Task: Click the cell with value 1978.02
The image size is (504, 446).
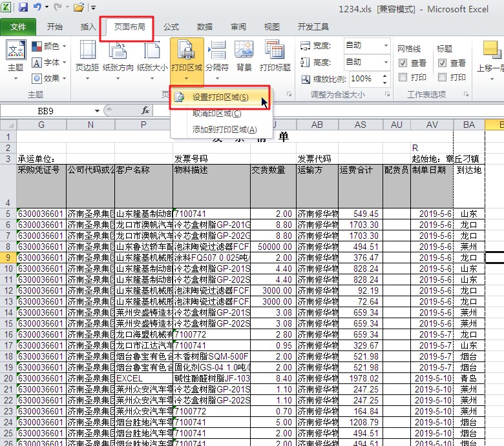Action: [361, 378]
